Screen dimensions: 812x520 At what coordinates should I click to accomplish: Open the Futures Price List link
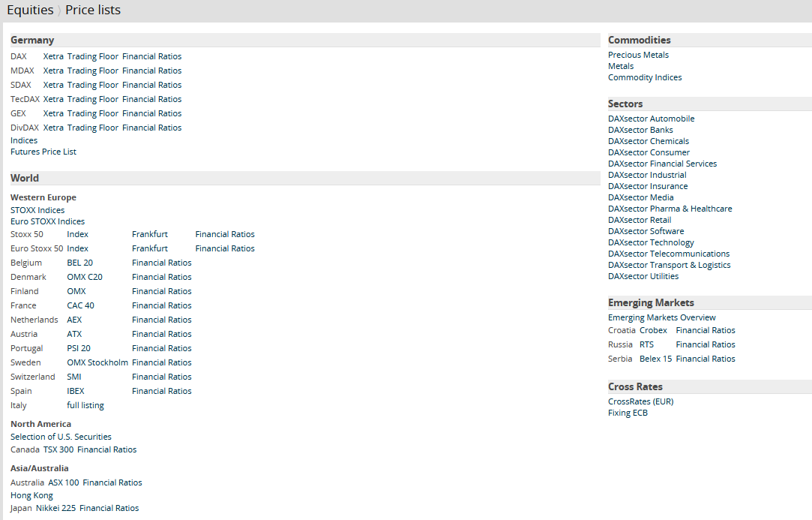[43, 152]
